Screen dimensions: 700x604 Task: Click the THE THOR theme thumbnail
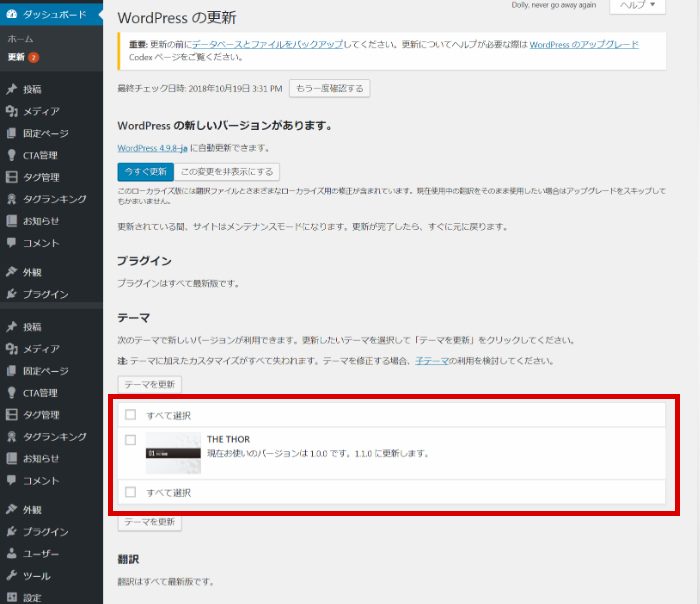[172, 452]
